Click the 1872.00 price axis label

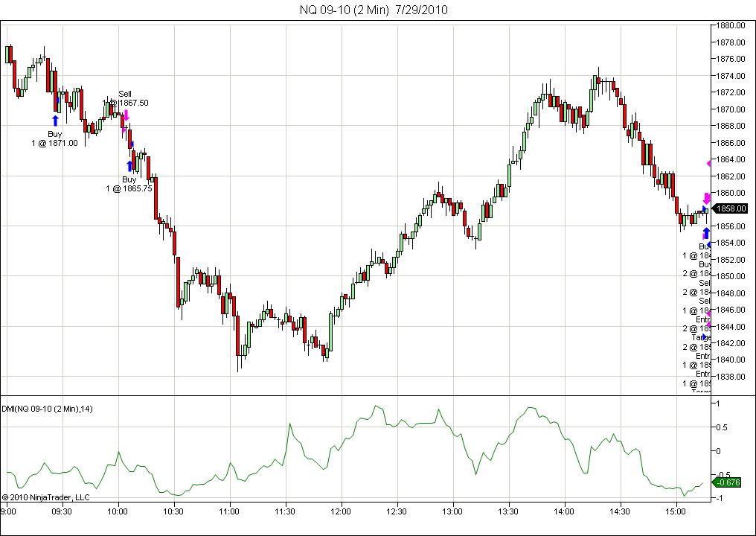(x=731, y=92)
